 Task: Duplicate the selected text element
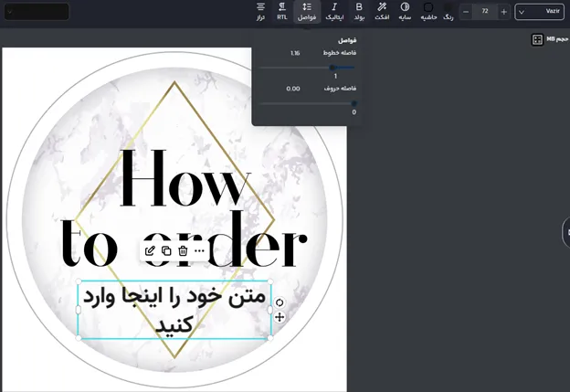click(x=166, y=250)
